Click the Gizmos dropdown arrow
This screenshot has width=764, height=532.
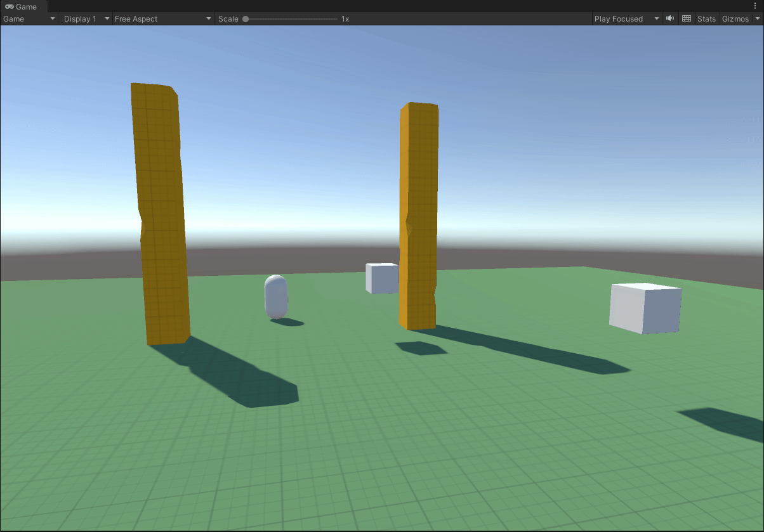click(x=758, y=18)
